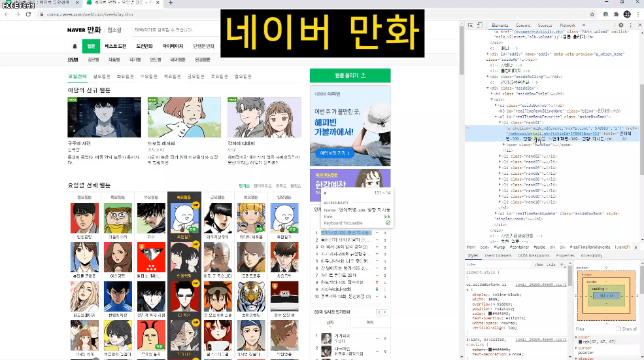Click the box model content size 151 × 14
The height and width of the screenshot is (360, 644).
tap(606, 296)
